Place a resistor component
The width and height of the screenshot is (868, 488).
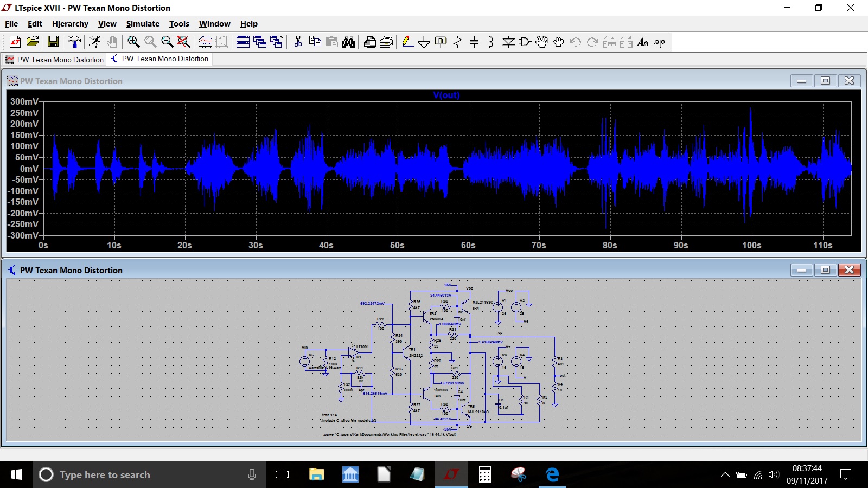[x=458, y=42]
